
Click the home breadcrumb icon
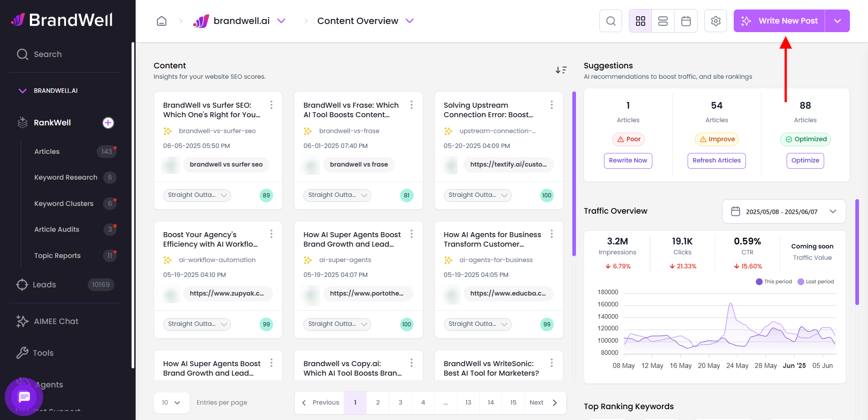pyautogui.click(x=161, y=21)
